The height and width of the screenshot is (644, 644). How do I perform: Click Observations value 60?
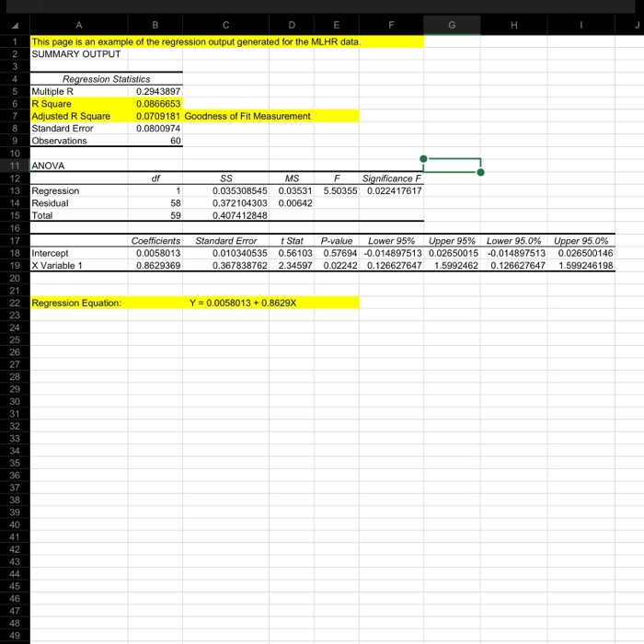pyautogui.click(x=176, y=141)
